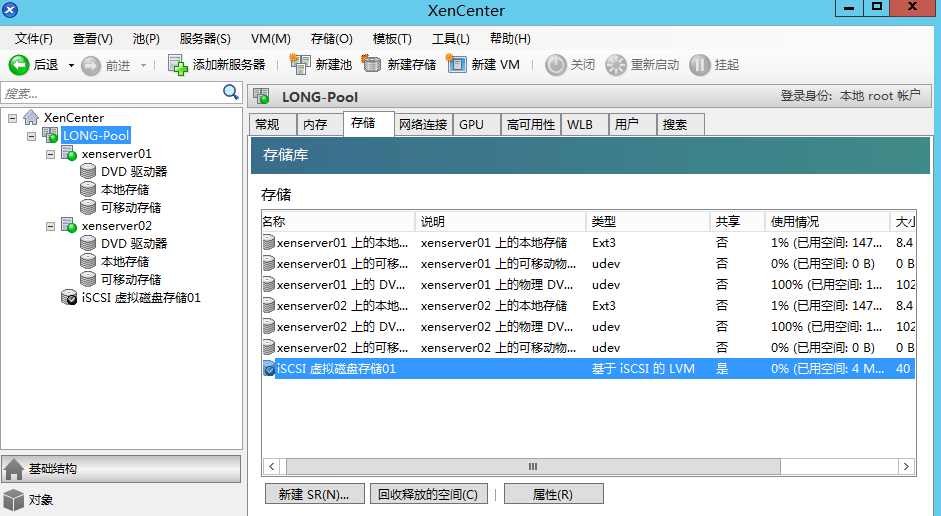Select the iSCSI 虚拟磁盘存储01 table row

(588, 368)
